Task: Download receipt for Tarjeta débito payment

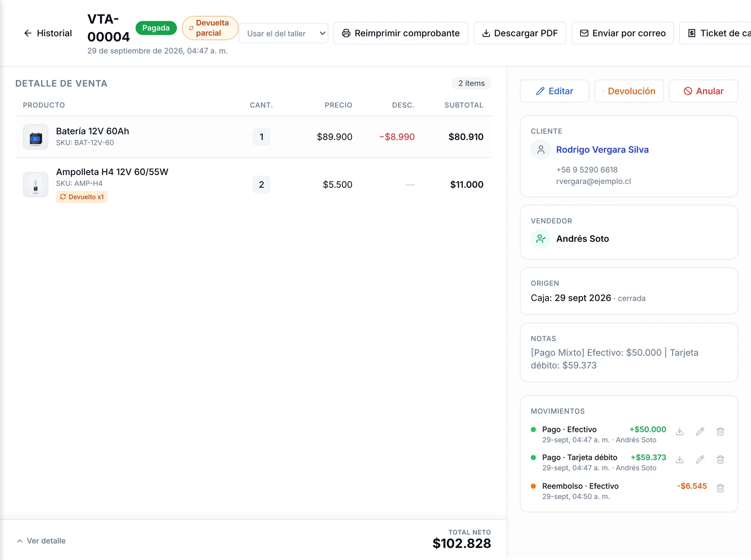Action: 680,460
